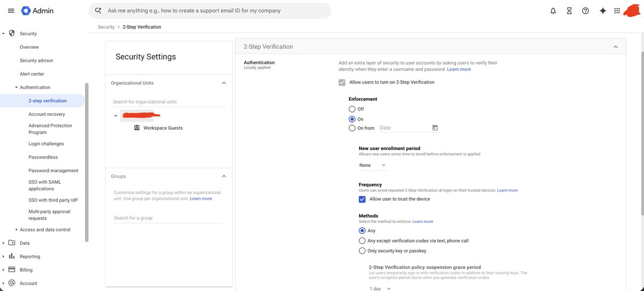The height and width of the screenshot is (291, 644).
Task: Open the tasks hourglass icon
Action: pos(569,11)
